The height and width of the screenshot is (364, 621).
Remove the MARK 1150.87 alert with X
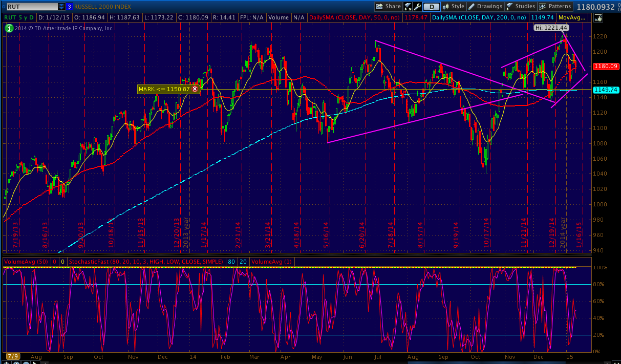coord(195,89)
